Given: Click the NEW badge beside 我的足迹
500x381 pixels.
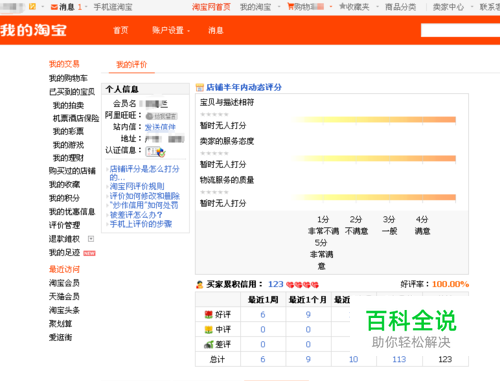Looking at the screenshot, I should (x=89, y=253).
